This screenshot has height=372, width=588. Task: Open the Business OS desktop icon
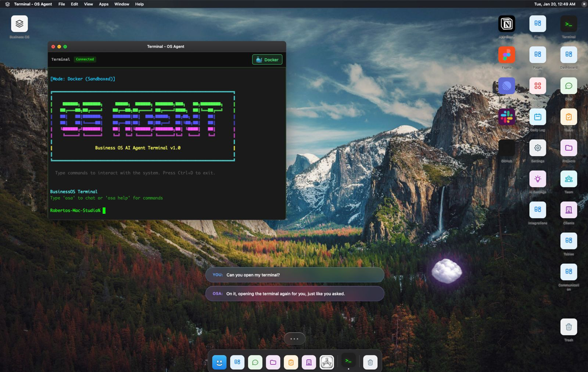pos(19,24)
